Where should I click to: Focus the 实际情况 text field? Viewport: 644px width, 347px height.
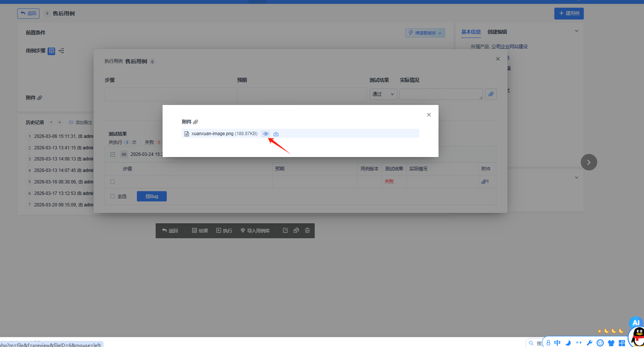(x=441, y=94)
